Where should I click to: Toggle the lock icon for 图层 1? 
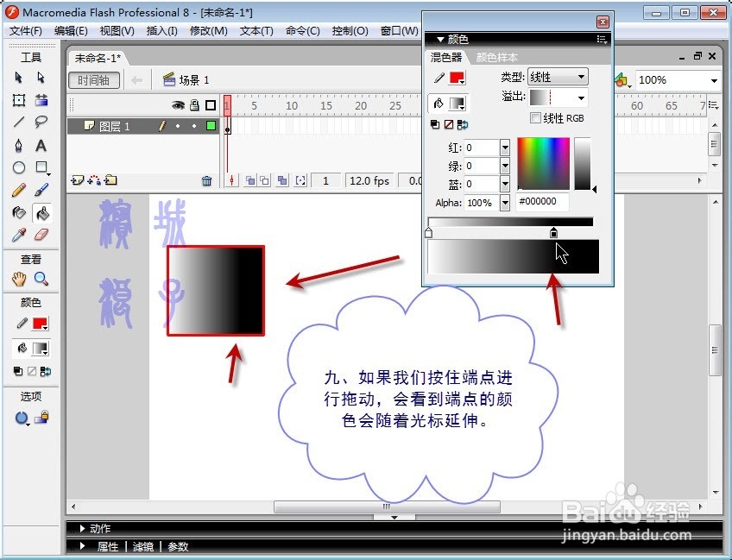(x=195, y=125)
